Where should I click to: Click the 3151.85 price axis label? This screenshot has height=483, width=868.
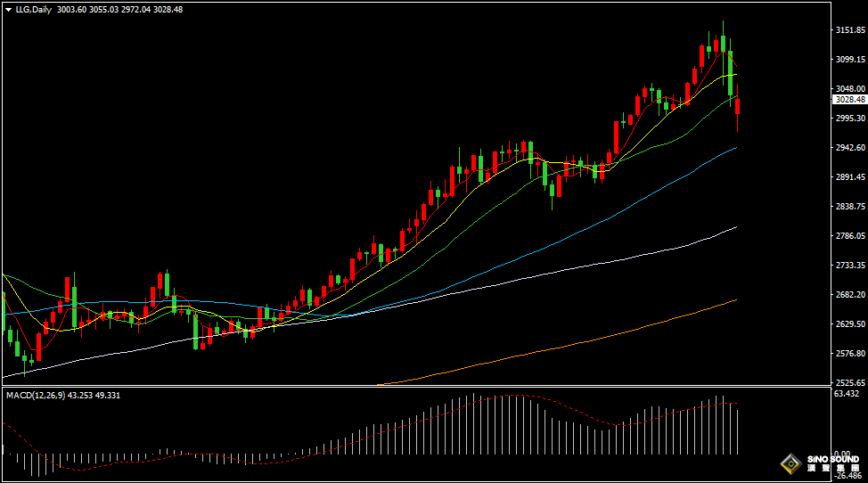click(850, 30)
